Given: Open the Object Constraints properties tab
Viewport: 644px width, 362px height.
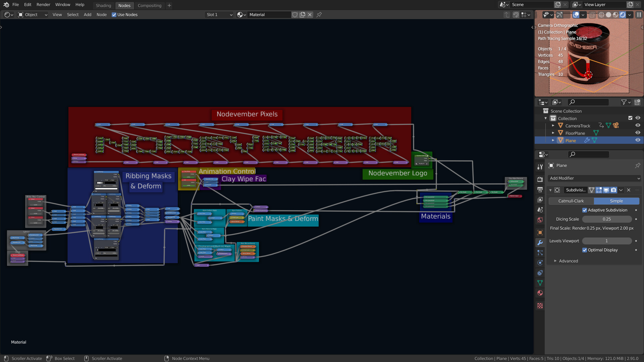Looking at the screenshot, I should coord(540,273).
